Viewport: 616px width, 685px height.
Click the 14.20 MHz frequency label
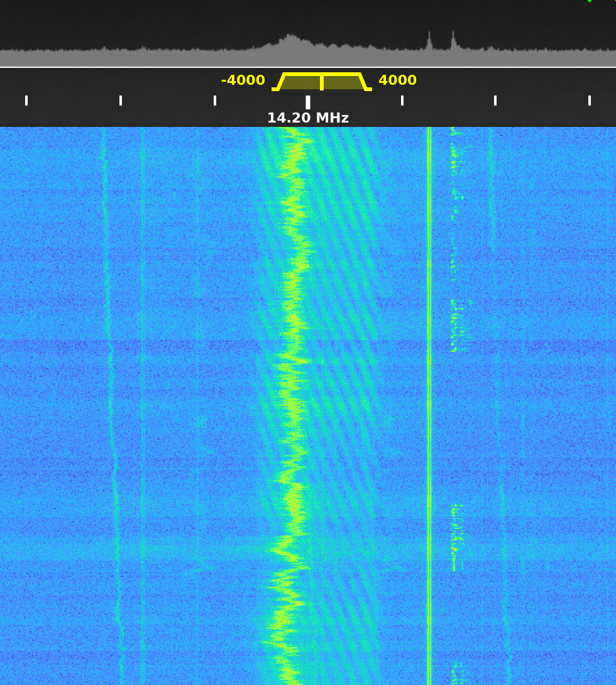point(308,118)
